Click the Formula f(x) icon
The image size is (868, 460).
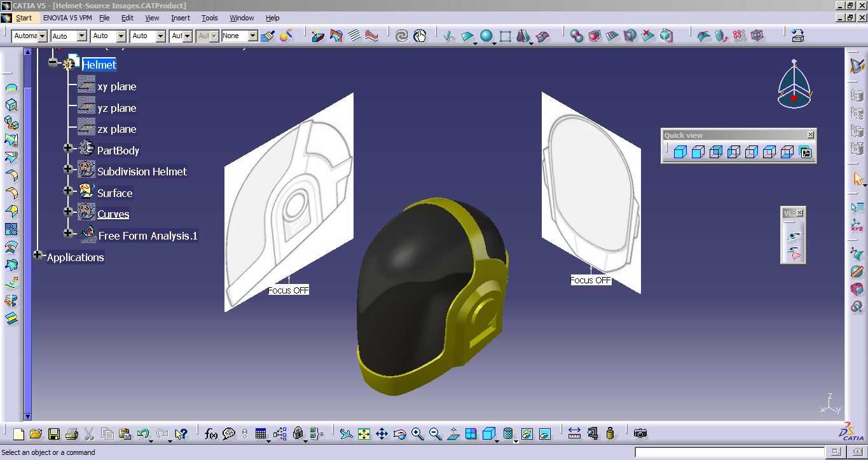point(211,434)
